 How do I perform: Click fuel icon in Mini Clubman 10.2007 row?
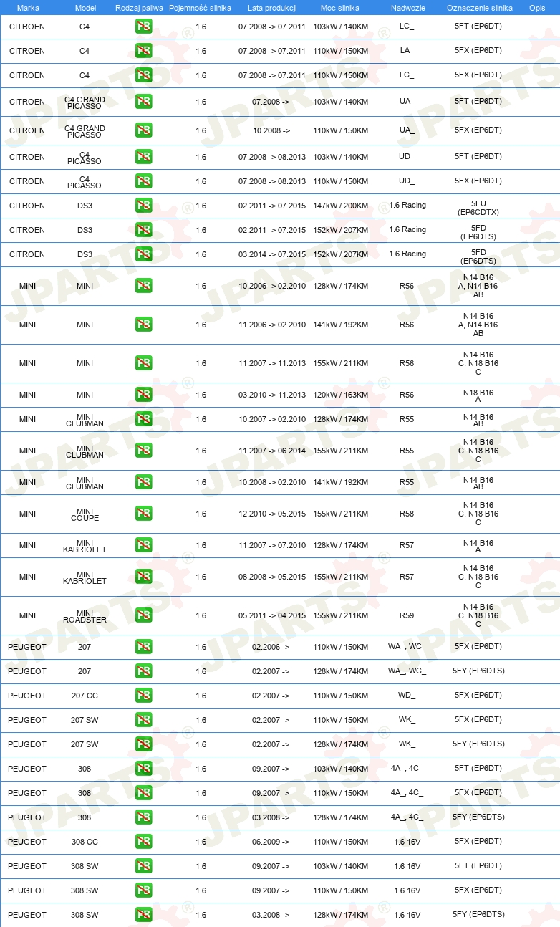pos(143,418)
